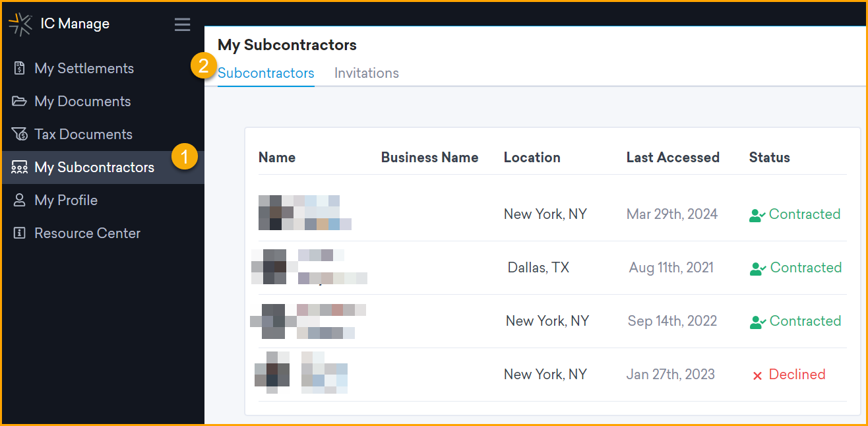Click the IC Manage brand title
This screenshot has height=426, width=868.
click(75, 24)
